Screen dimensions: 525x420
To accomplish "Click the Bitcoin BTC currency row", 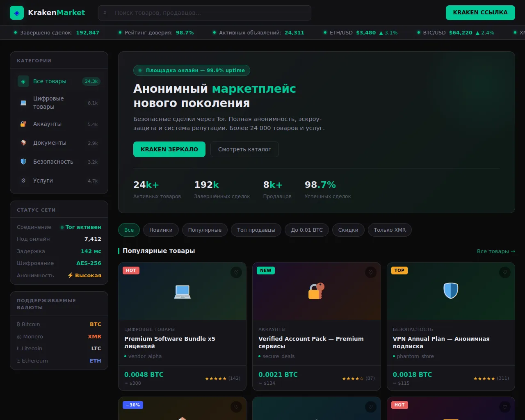I will 59,324.
